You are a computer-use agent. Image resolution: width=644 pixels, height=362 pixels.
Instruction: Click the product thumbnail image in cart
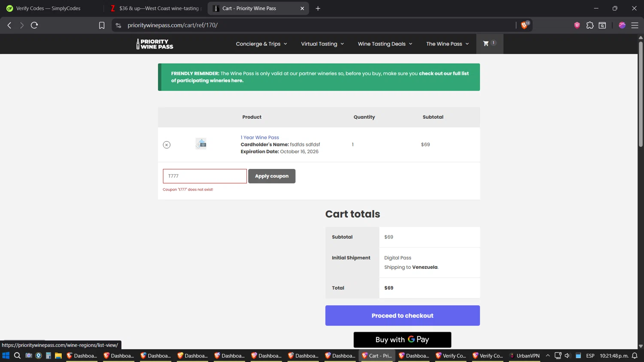pyautogui.click(x=201, y=144)
